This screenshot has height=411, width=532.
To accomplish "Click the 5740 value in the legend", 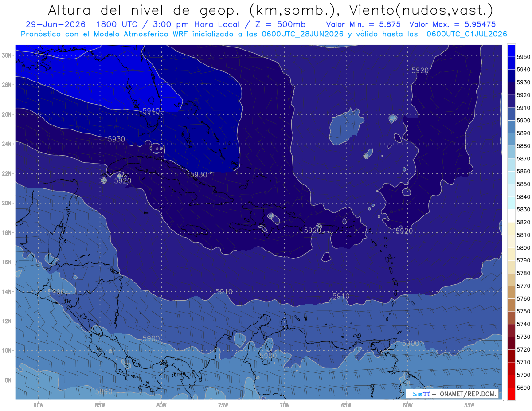I will point(524,324).
